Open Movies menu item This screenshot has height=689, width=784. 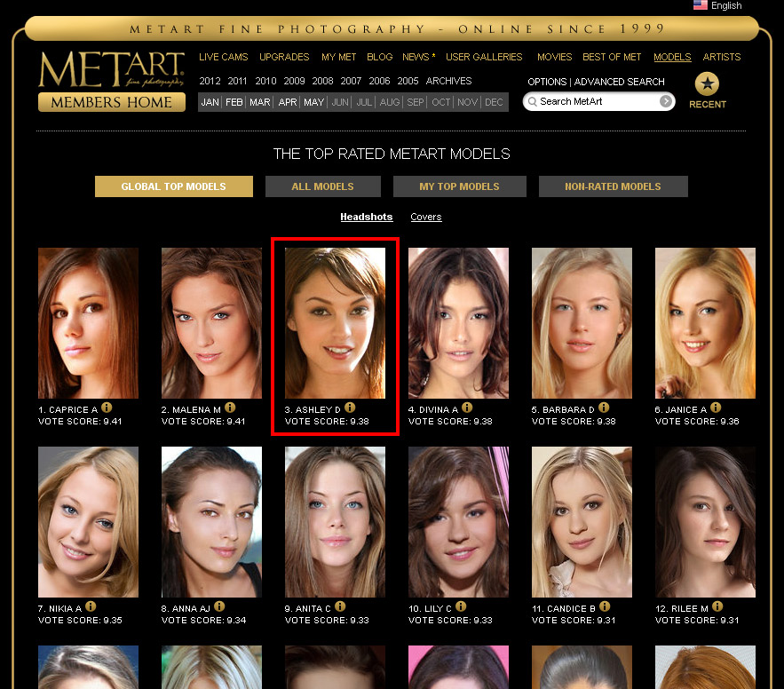tap(555, 57)
